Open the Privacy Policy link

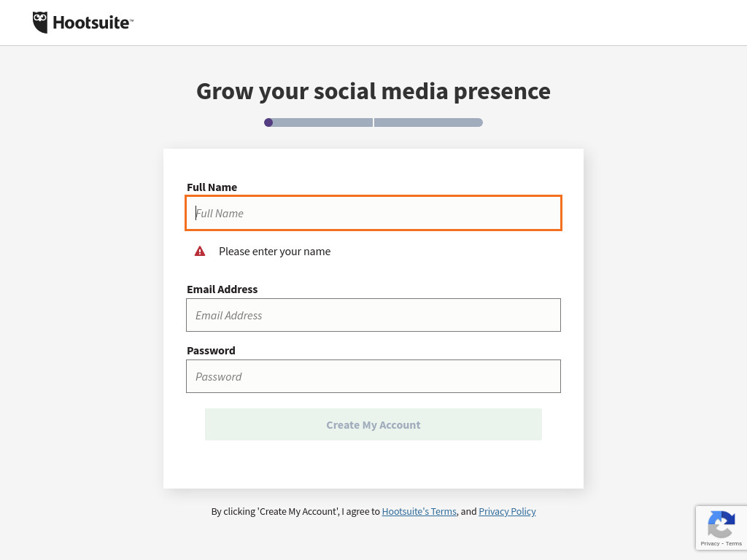(508, 511)
